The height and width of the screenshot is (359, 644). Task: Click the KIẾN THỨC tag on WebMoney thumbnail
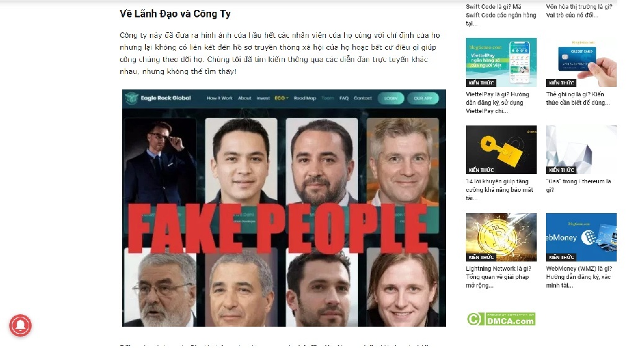(x=561, y=257)
